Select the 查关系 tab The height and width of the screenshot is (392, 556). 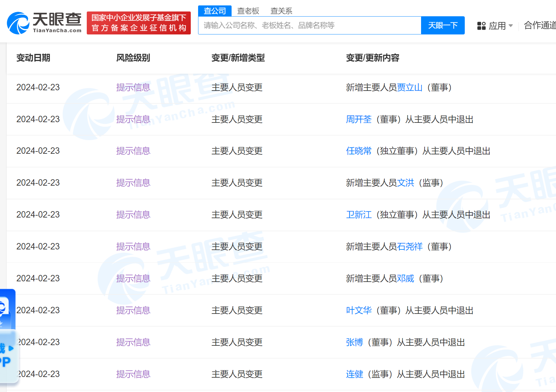tap(281, 11)
